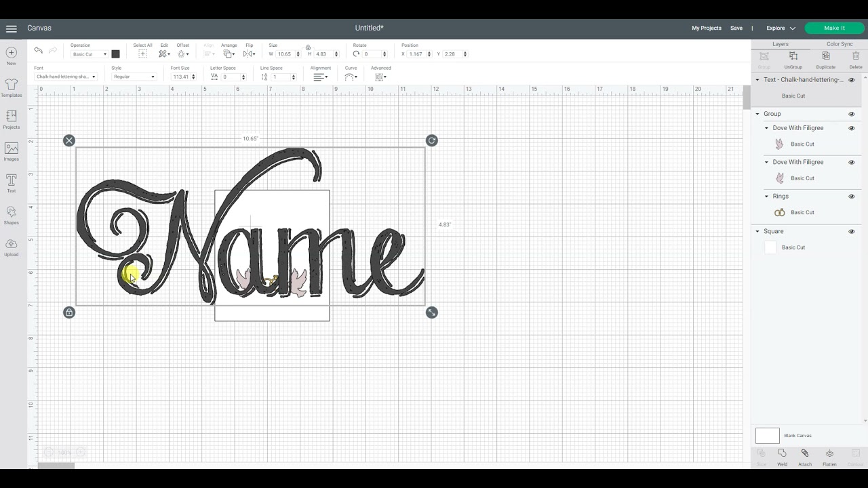Click the Height size field
The height and width of the screenshot is (488, 868).
point(323,54)
